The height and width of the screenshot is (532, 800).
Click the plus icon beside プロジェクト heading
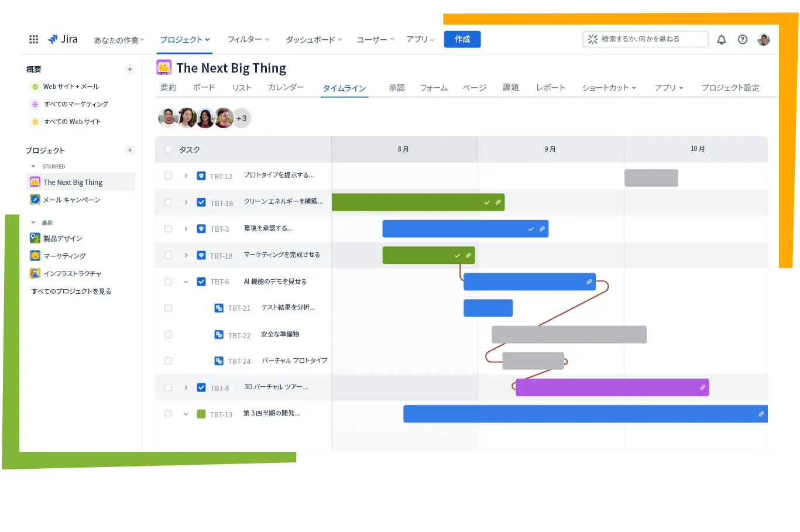pyautogui.click(x=130, y=150)
